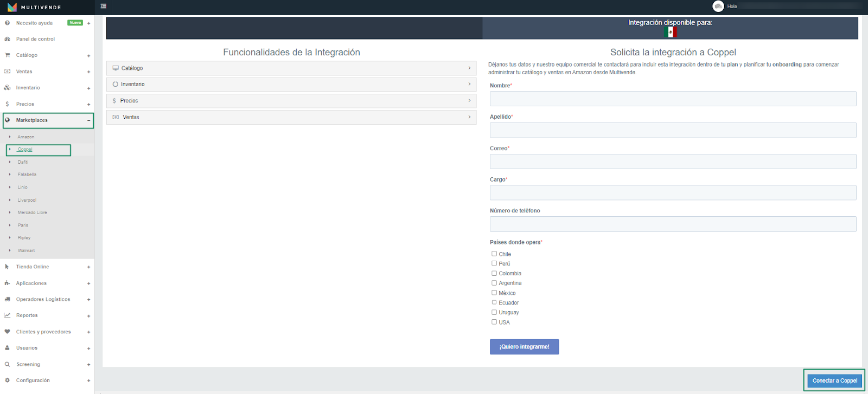868x394 pixels.
Task: Open the Liverpool marketplace link
Action: [27, 200]
